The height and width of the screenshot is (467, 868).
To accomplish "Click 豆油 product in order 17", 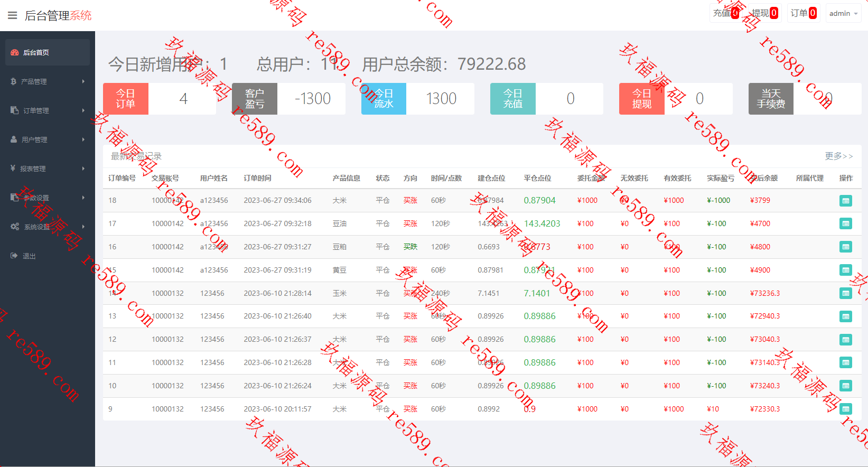I will click(x=340, y=223).
